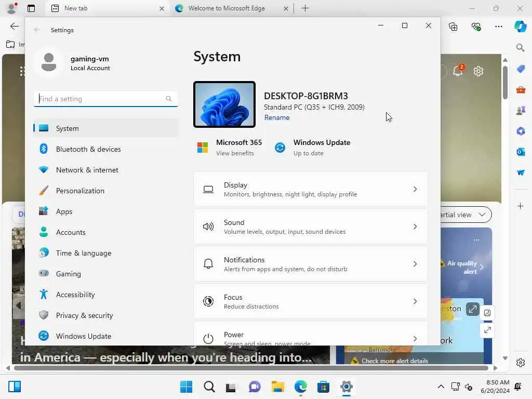Open taskbar clock showing 8:50 AM
This screenshot has width=532, height=399.
click(x=495, y=387)
